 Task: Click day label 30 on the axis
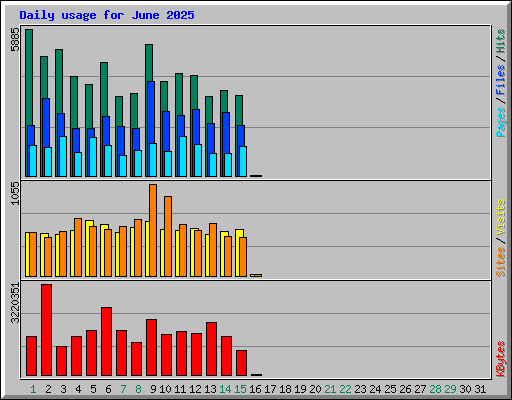[465, 389]
